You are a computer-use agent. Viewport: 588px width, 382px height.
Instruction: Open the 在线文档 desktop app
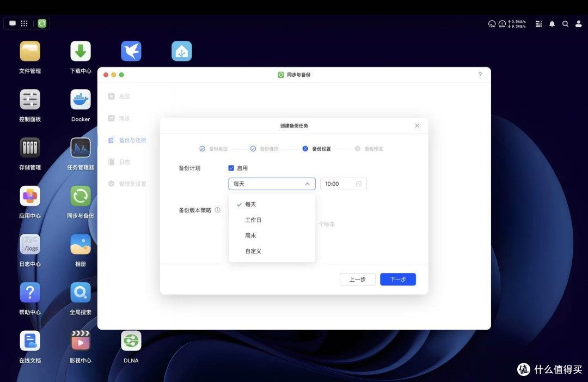click(30, 341)
